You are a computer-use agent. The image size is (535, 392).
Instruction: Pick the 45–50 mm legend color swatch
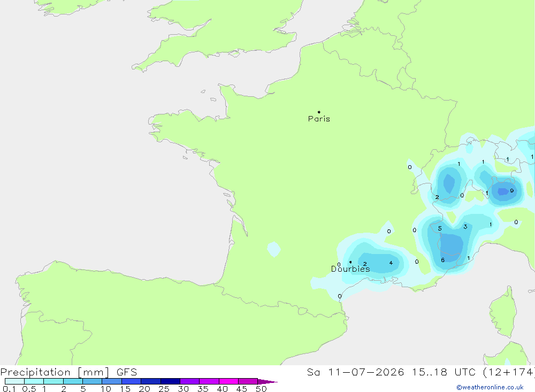pos(248,381)
